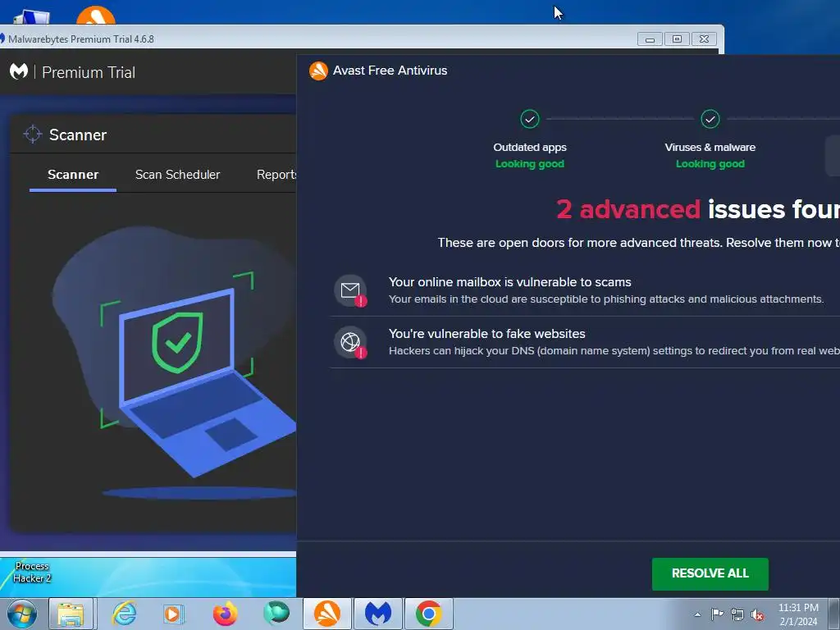This screenshot has width=840, height=630.
Task: Click the 'Viruses & malware' step label
Action: (x=710, y=148)
